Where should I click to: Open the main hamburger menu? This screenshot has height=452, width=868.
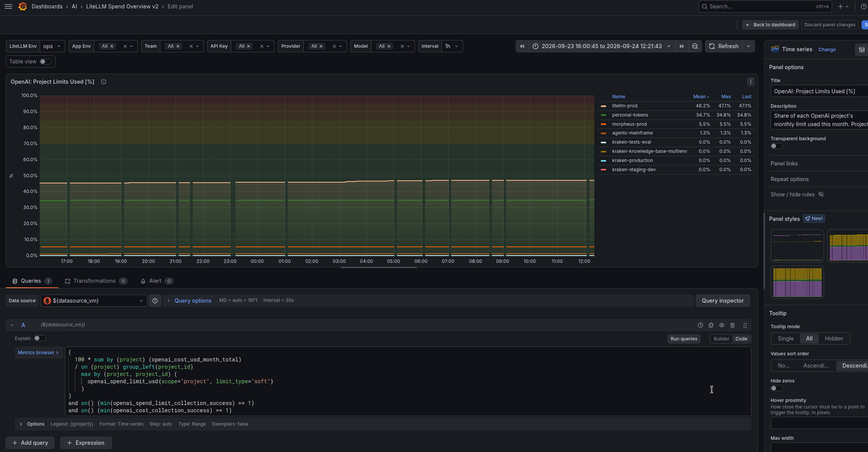point(8,6)
